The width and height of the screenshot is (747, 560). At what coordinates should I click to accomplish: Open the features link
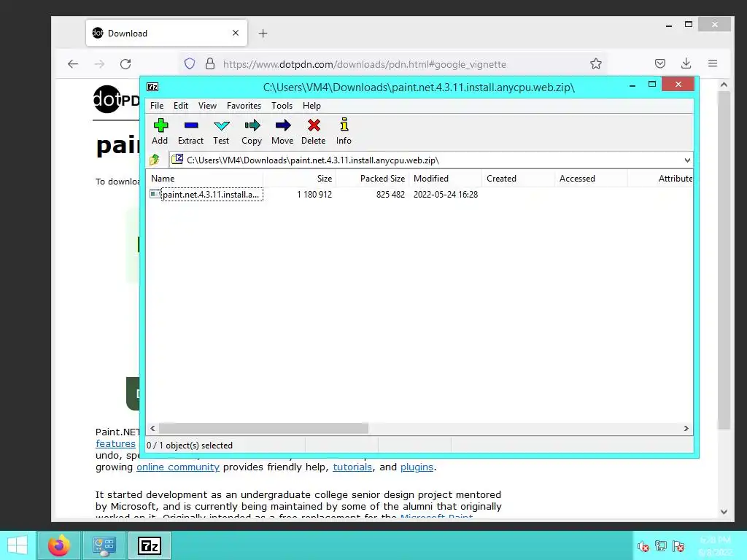click(115, 444)
